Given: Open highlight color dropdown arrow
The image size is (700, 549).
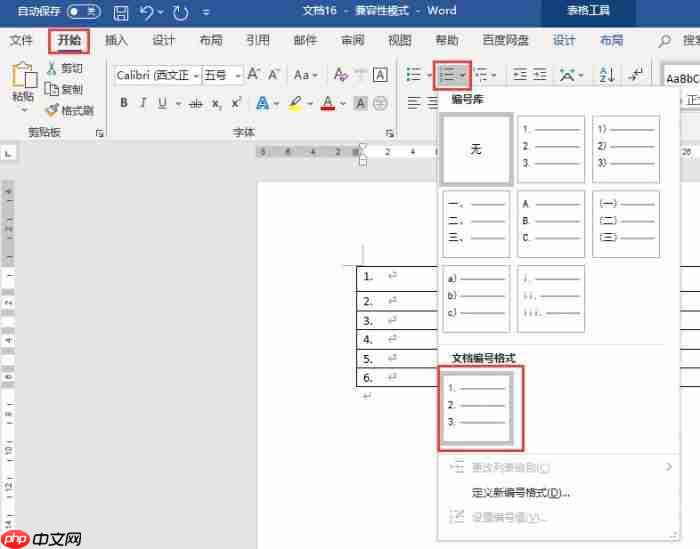Looking at the screenshot, I should click(310, 104).
